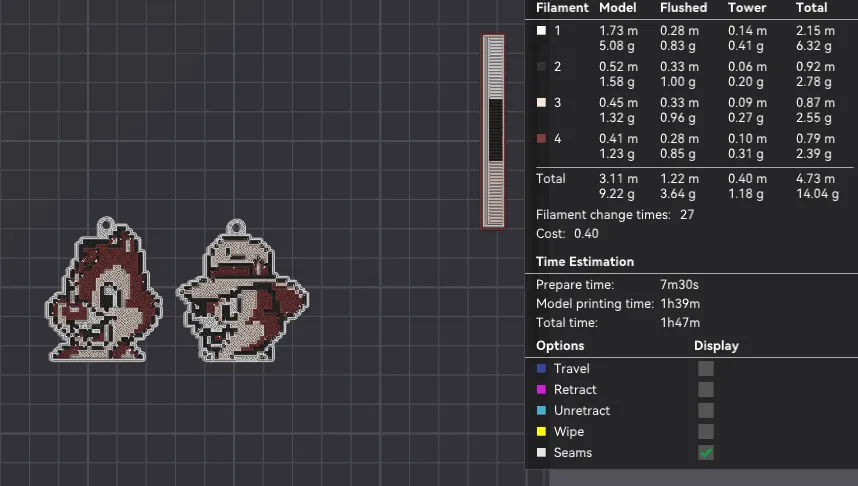Click the Filament column header
Viewport: 858px width, 486px height.
[x=562, y=8]
